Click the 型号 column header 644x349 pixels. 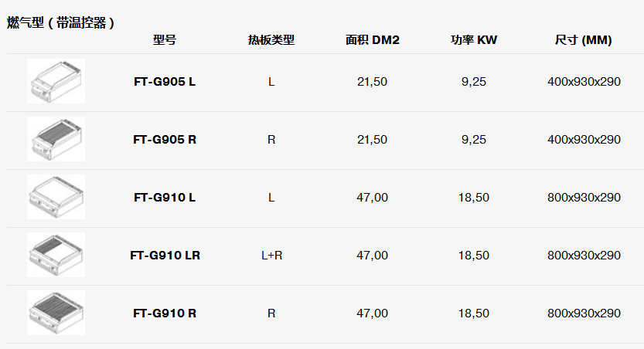(x=165, y=40)
